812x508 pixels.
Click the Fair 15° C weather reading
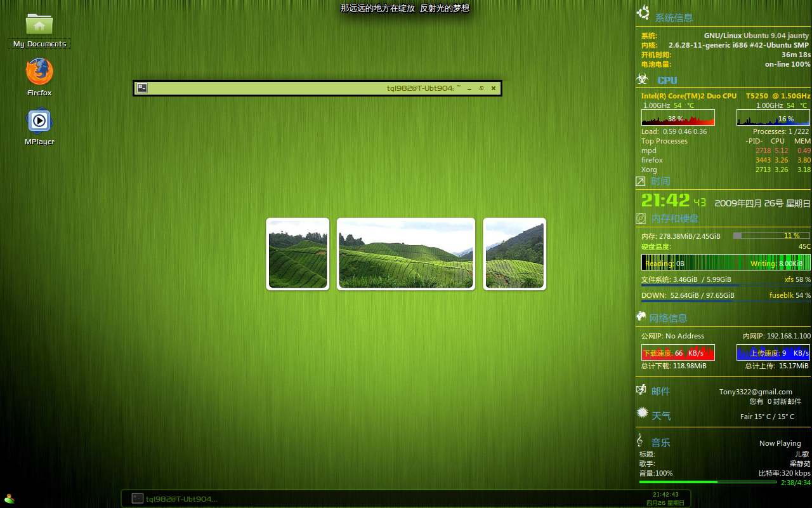click(x=767, y=417)
